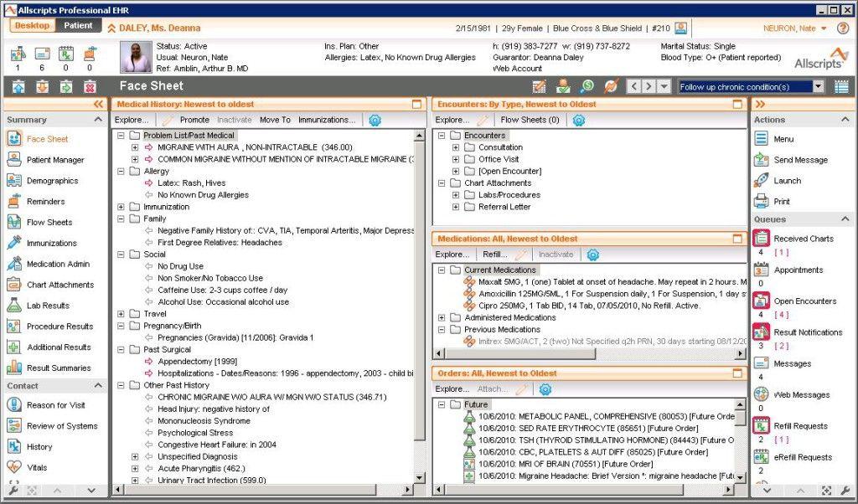Click the Launch rocket action
The image size is (858, 504).
(761, 181)
